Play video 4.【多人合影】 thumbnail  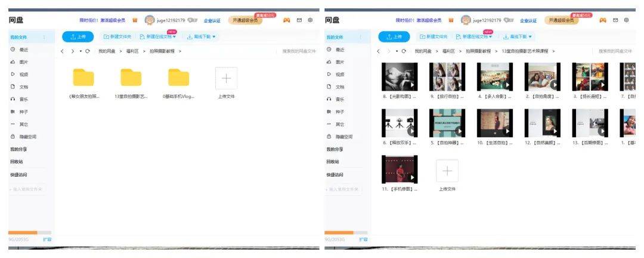coord(495,77)
